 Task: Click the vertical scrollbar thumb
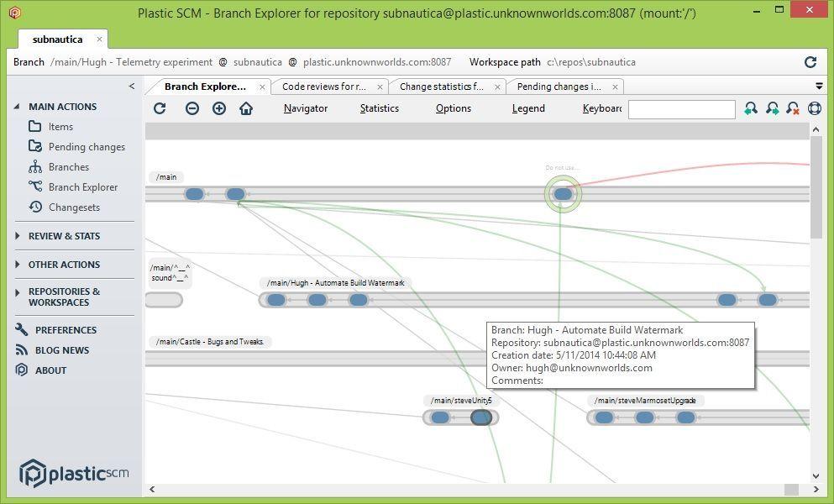click(x=816, y=186)
